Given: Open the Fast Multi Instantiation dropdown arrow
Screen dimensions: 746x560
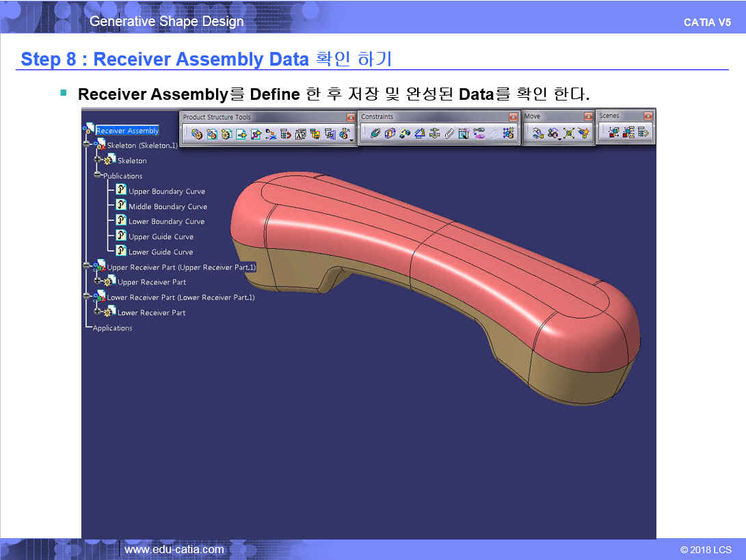Looking at the screenshot, I should [x=352, y=139].
